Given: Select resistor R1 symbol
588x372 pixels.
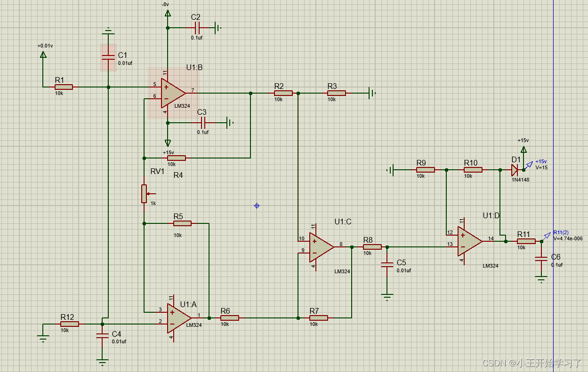Looking at the screenshot, I should coord(64,87).
